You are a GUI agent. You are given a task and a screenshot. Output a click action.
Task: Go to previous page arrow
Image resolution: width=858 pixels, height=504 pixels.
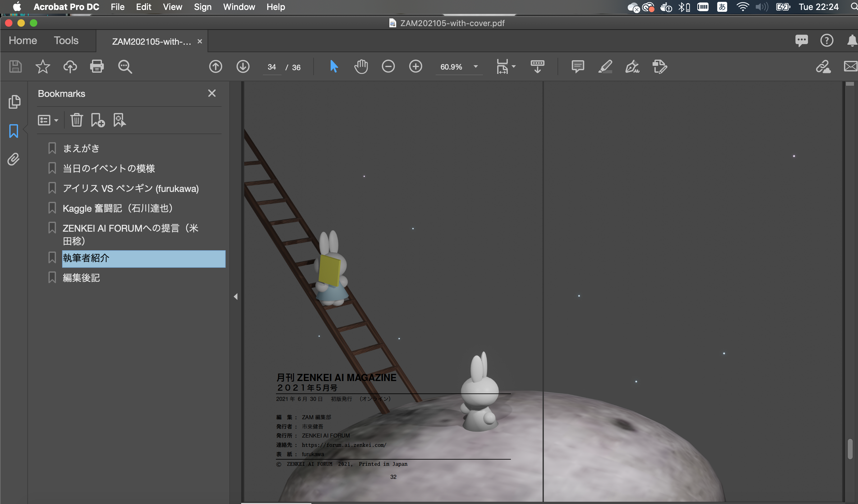[216, 66]
